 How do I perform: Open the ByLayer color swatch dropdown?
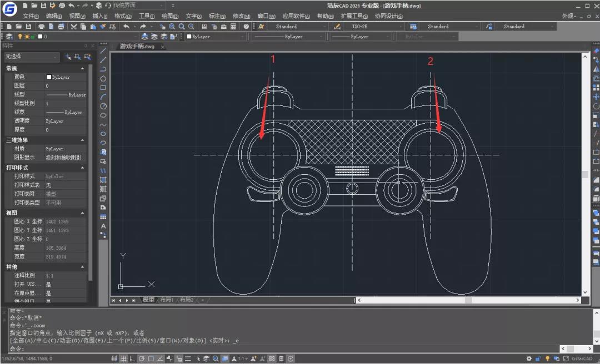[x=216, y=37]
